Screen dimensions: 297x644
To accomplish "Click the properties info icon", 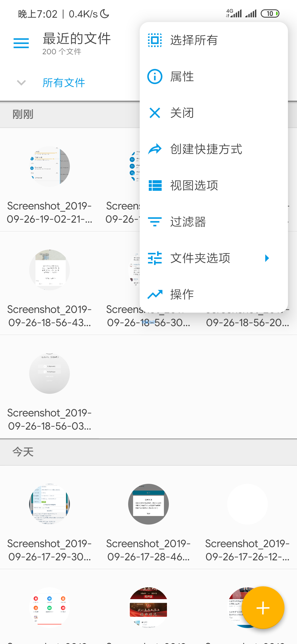I will [155, 77].
